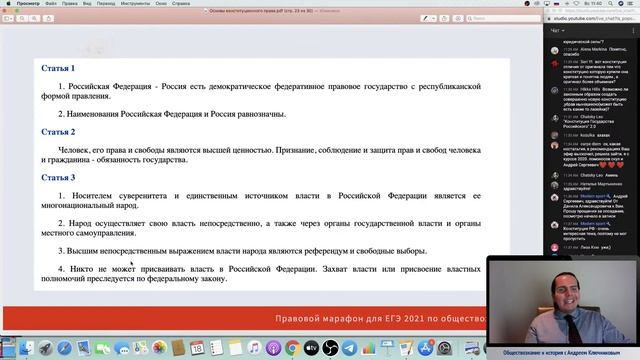Open Numbers from the Dock

click(368, 348)
